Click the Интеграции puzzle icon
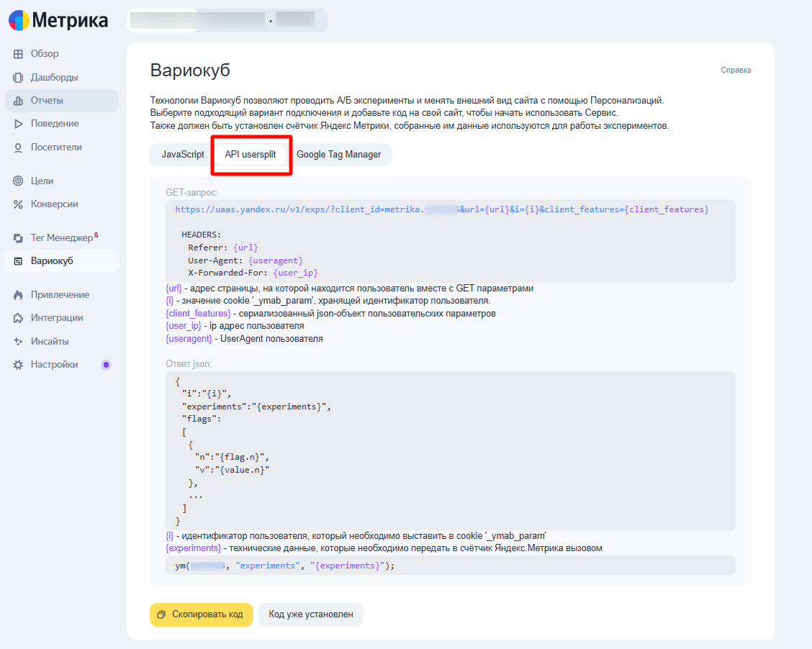Screen dimensions: 812x649 (18, 318)
